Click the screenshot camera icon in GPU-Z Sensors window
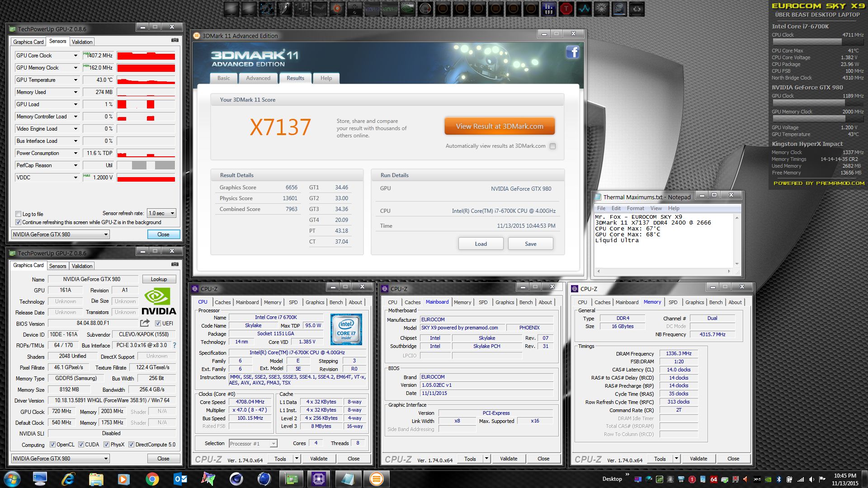The image size is (868, 488). pyautogui.click(x=175, y=40)
